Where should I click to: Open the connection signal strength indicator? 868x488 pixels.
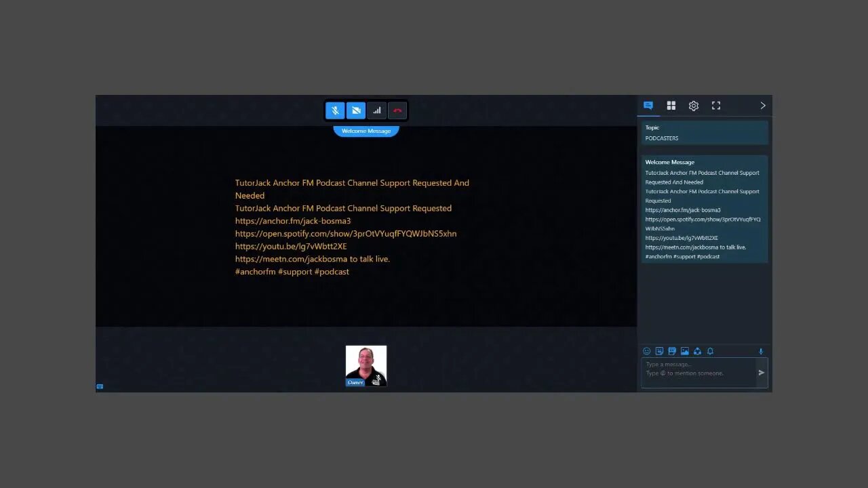click(x=377, y=110)
